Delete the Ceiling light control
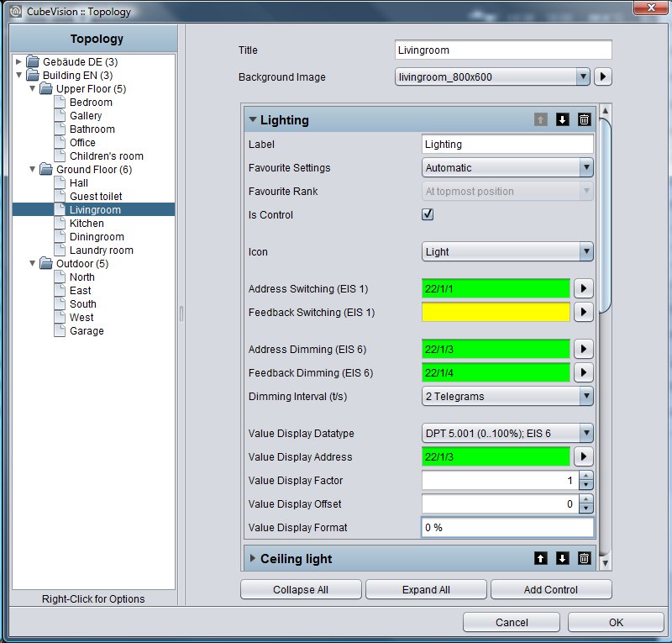Screen dimensions: 672x643 (584, 558)
